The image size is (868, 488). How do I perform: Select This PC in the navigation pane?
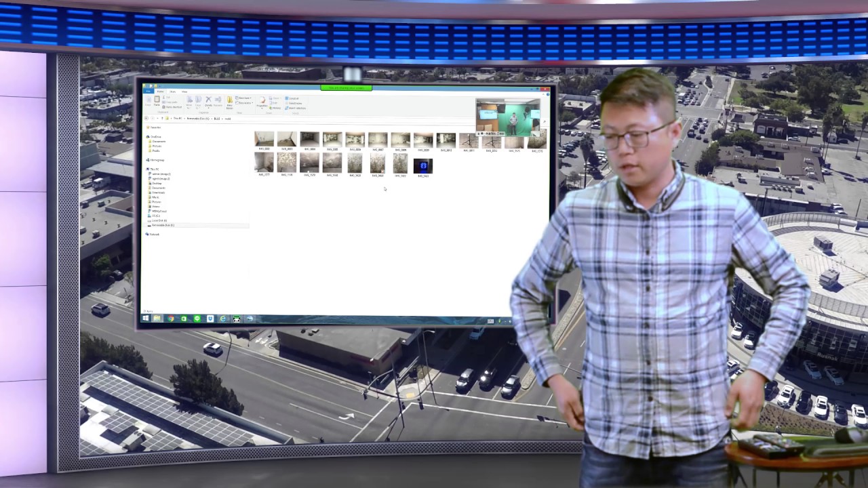tap(153, 169)
